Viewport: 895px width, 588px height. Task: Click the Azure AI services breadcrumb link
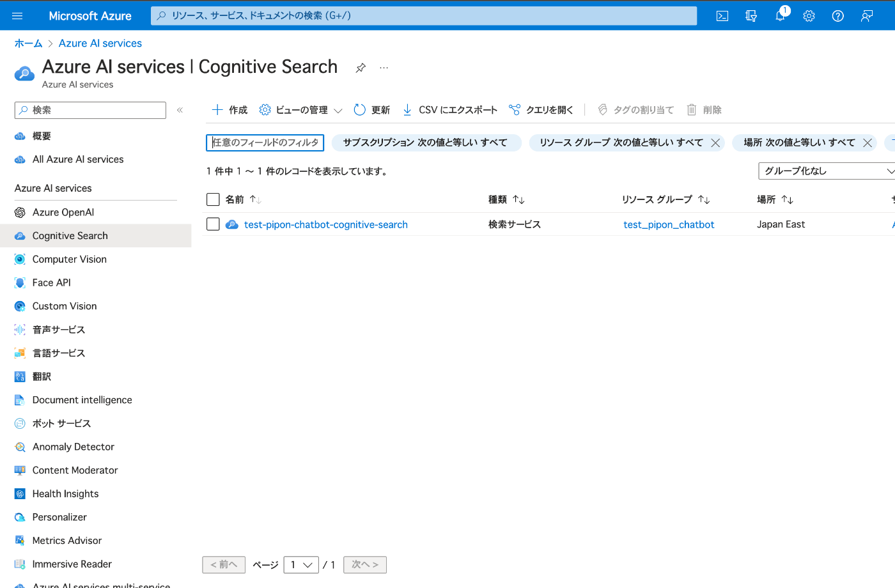tap(100, 43)
